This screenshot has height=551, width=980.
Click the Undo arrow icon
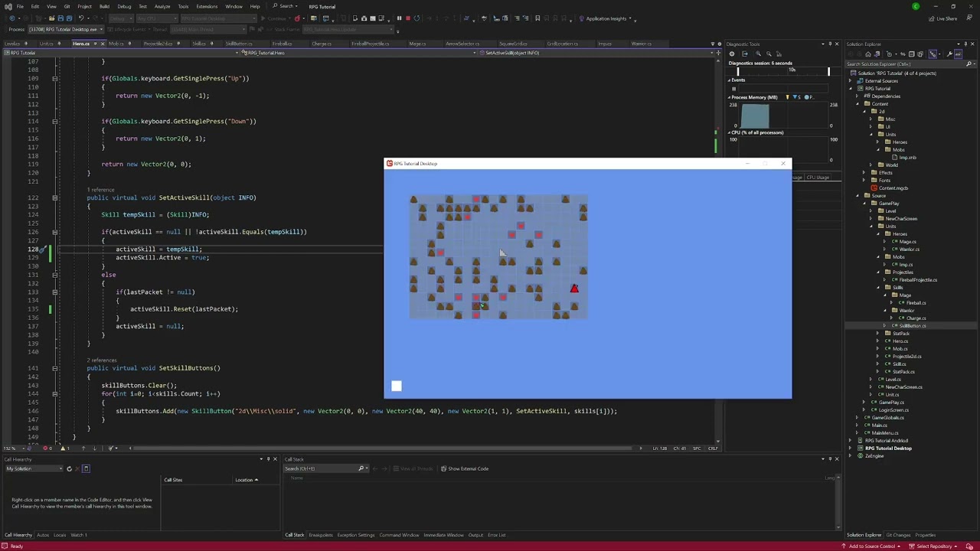[81, 18]
